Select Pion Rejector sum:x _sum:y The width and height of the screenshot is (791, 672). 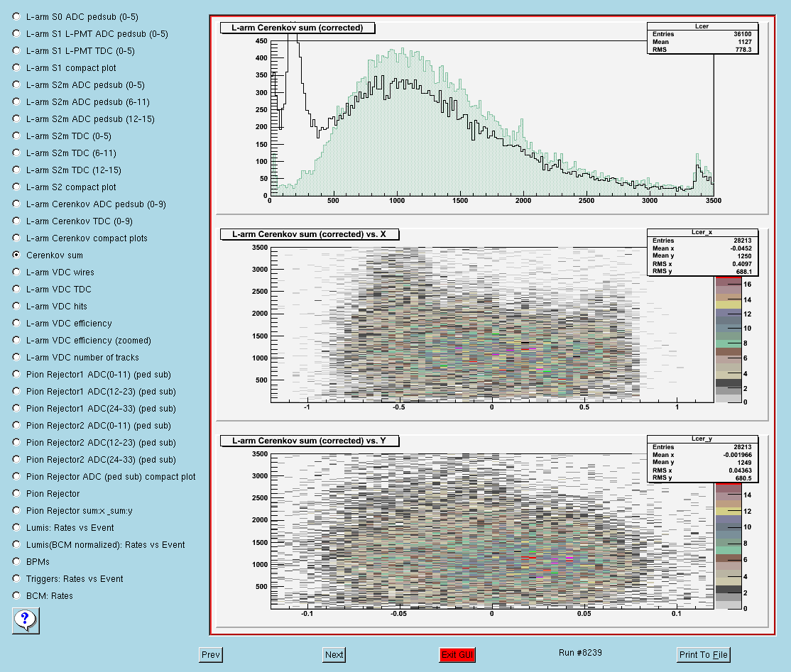point(16,510)
